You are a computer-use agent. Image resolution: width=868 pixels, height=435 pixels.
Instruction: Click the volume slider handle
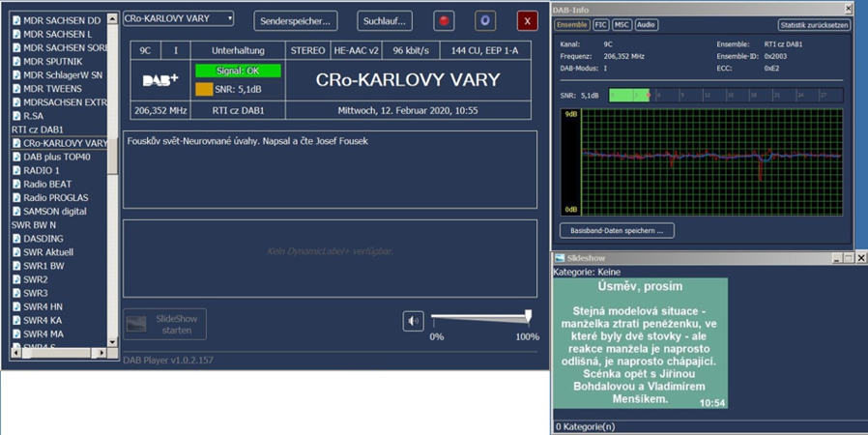(x=528, y=316)
